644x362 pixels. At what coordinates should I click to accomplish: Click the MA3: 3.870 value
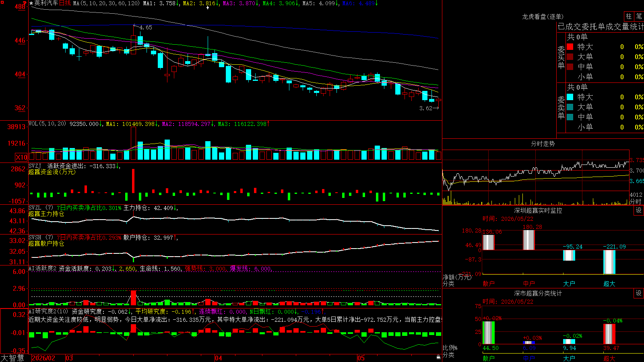pyautogui.click(x=239, y=3)
